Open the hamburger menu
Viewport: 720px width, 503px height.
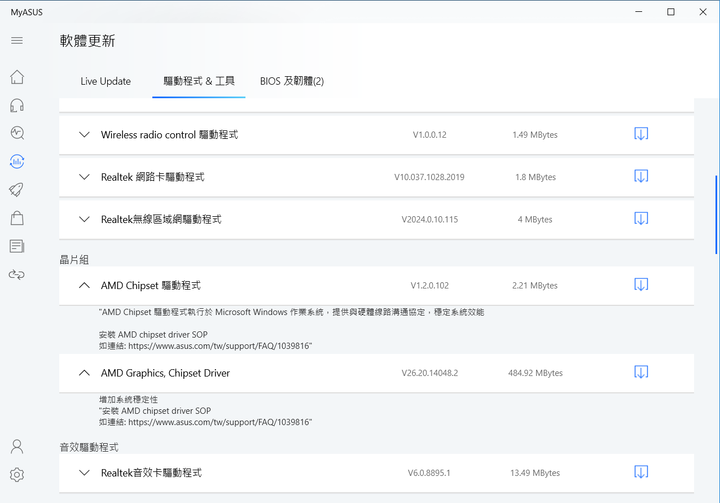17,40
